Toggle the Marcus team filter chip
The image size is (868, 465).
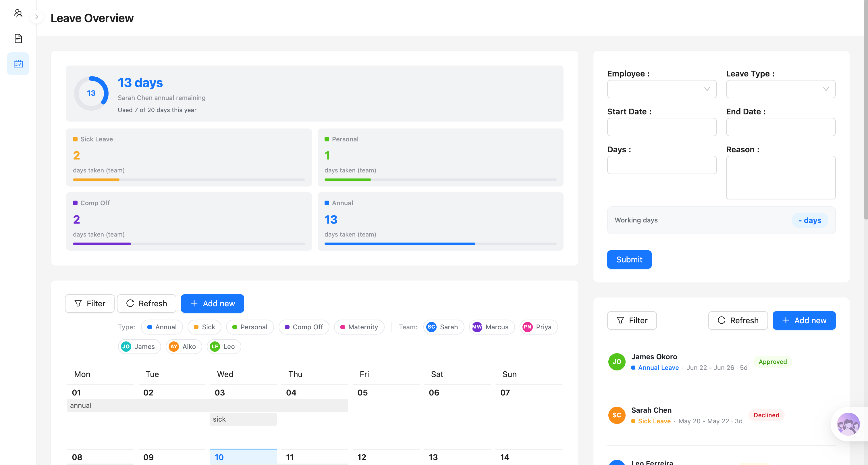point(492,327)
